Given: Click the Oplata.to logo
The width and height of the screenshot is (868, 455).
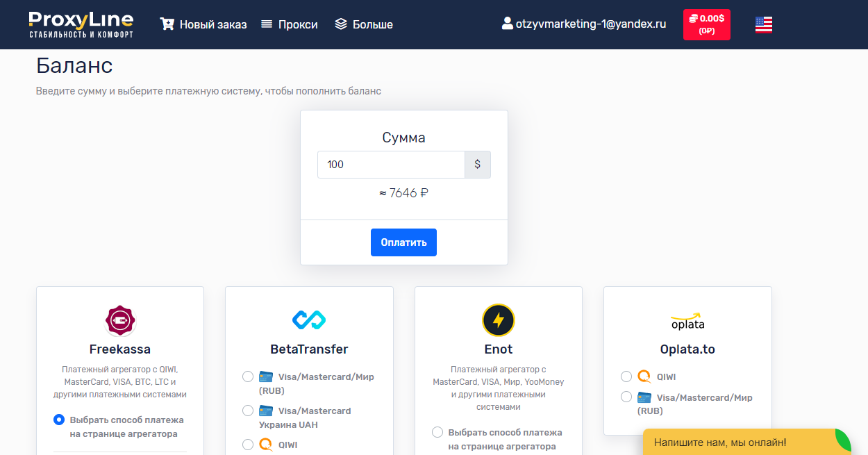Looking at the screenshot, I should (687, 321).
